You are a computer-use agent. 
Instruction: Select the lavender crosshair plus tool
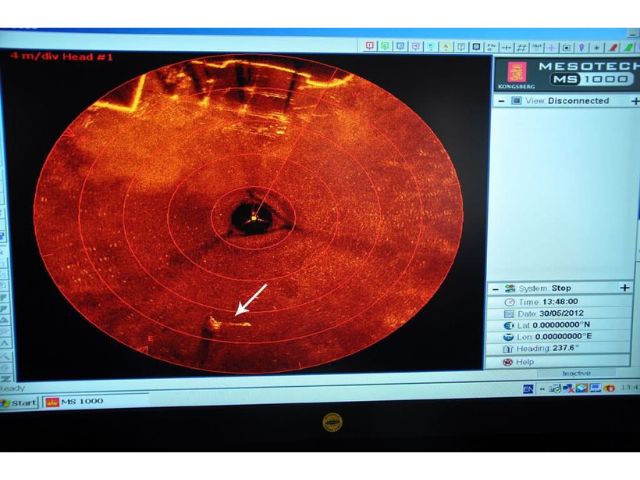[552, 48]
